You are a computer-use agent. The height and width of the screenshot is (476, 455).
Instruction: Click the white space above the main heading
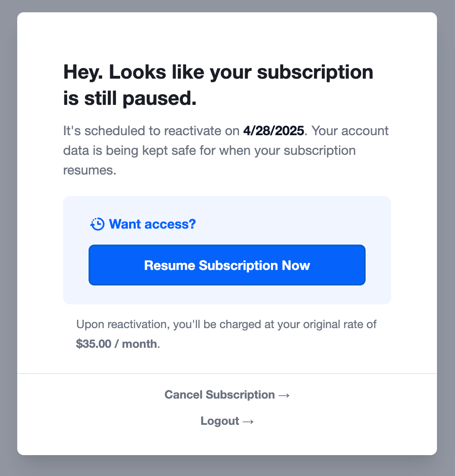(227, 36)
